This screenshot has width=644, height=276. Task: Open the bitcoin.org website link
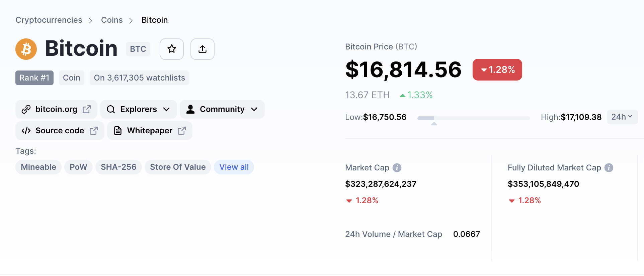pyautogui.click(x=56, y=109)
